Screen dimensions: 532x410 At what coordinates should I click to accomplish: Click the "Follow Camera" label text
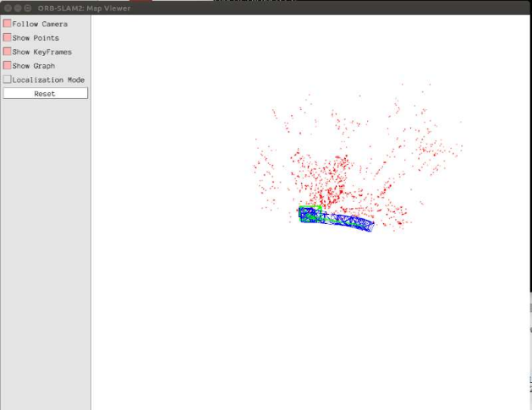pos(40,24)
